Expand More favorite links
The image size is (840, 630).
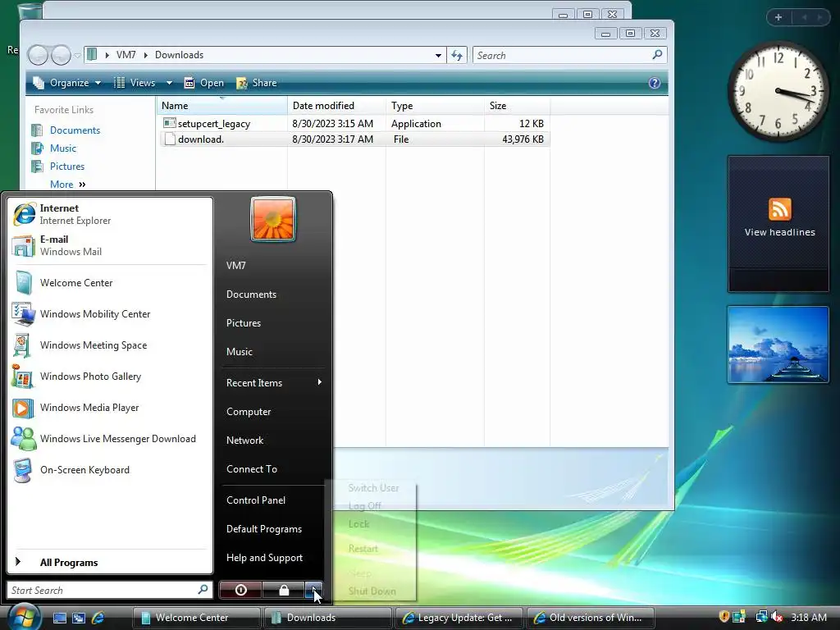pos(67,185)
